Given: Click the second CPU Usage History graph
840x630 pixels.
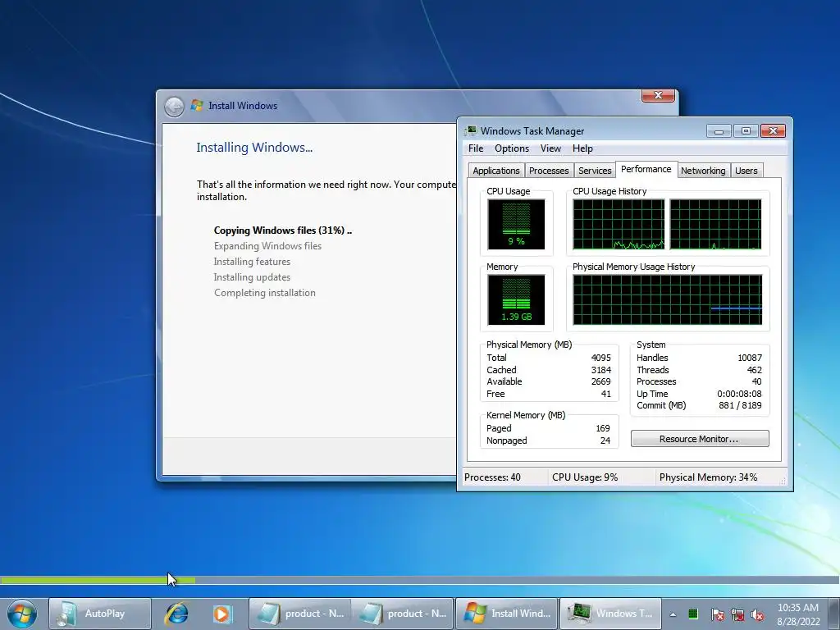Looking at the screenshot, I should pos(715,225).
